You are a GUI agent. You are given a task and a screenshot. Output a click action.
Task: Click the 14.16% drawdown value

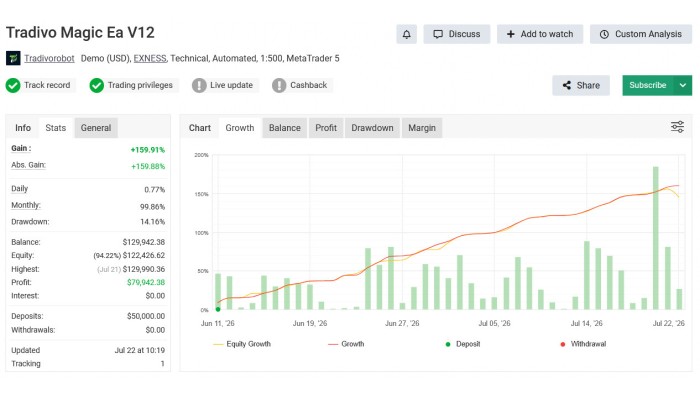pos(153,222)
